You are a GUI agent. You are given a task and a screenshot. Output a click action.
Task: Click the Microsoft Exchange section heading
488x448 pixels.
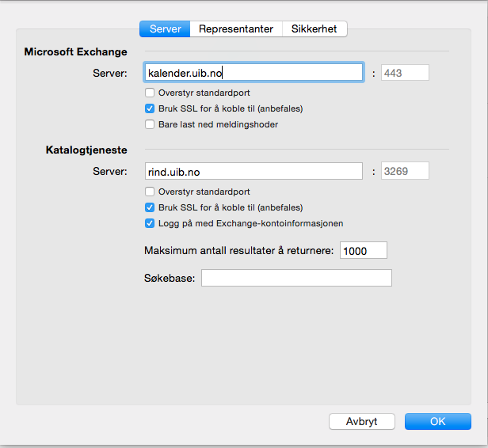75,51
